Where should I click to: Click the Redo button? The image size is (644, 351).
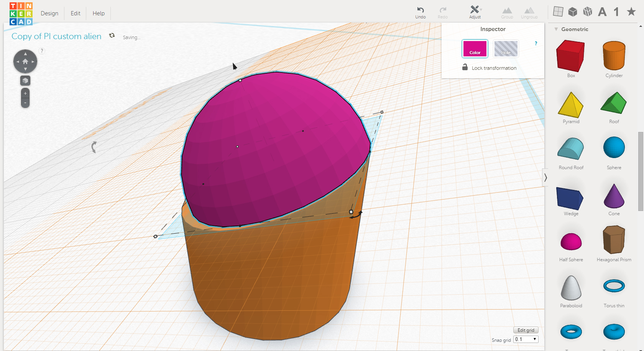(443, 12)
